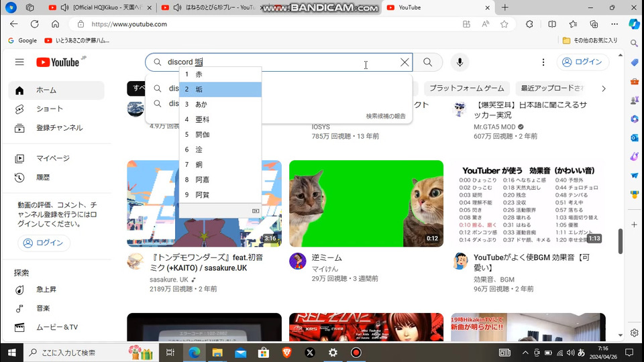Submit search with magnifier button
This screenshot has height=362, width=644.
pyautogui.click(x=427, y=62)
